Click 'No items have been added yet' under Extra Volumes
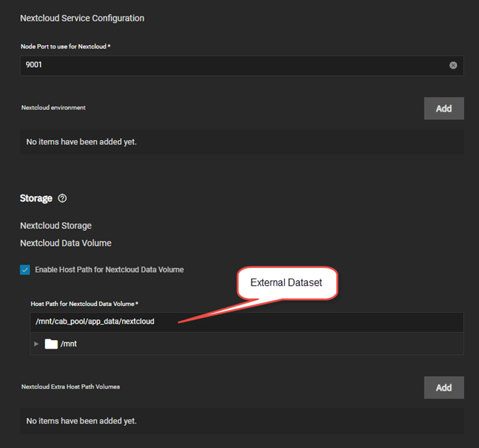 point(81,421)
